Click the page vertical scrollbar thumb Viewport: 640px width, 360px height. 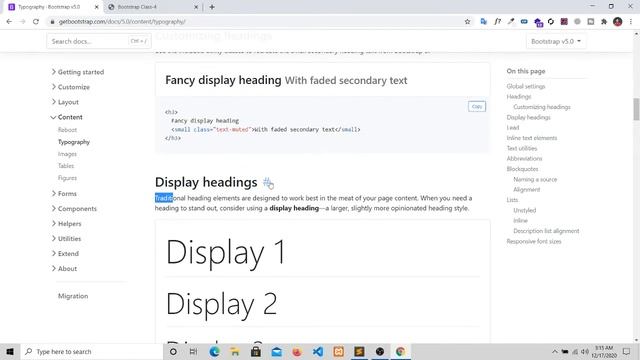pyautogui.click(x=636, y=109)
